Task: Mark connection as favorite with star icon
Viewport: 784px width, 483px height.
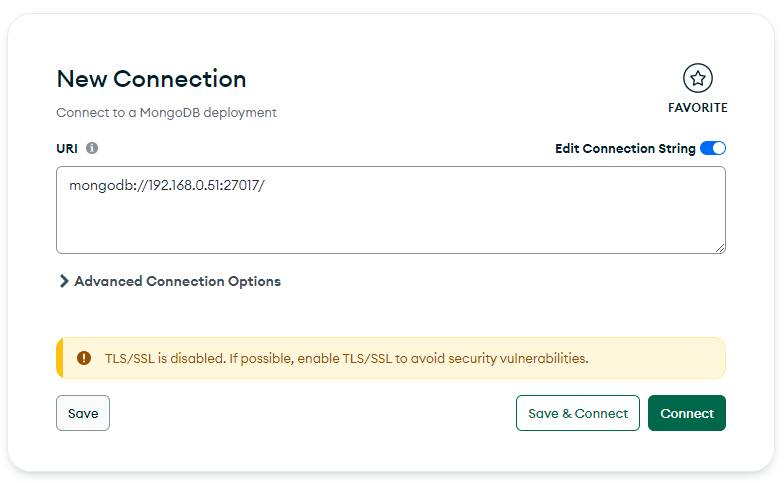Action: click(698, 78)
